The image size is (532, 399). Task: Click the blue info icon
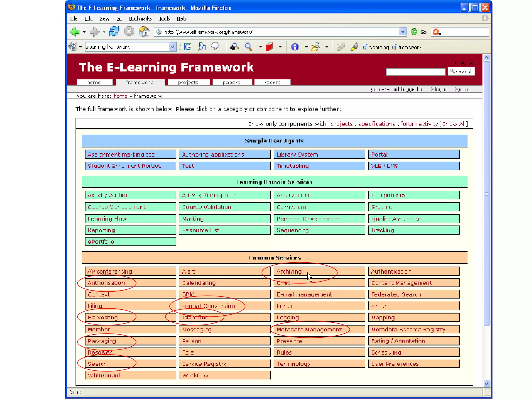pyautogui.click(x=295, y=47)
